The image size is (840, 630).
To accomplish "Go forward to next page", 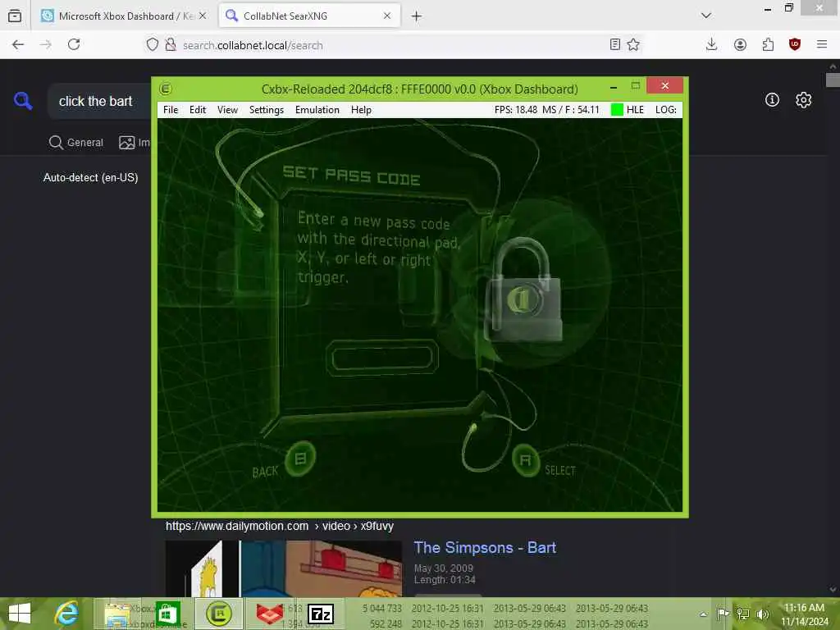I will point(46,45).
